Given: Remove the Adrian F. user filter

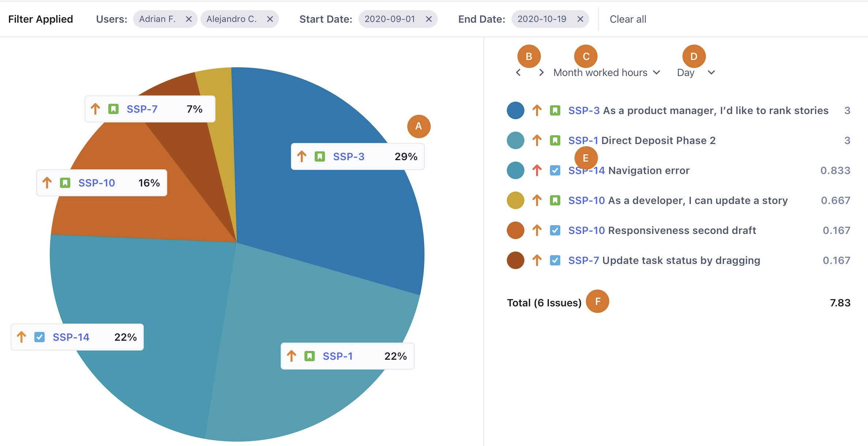Looking at the screenshot, I should coord(189,19).
